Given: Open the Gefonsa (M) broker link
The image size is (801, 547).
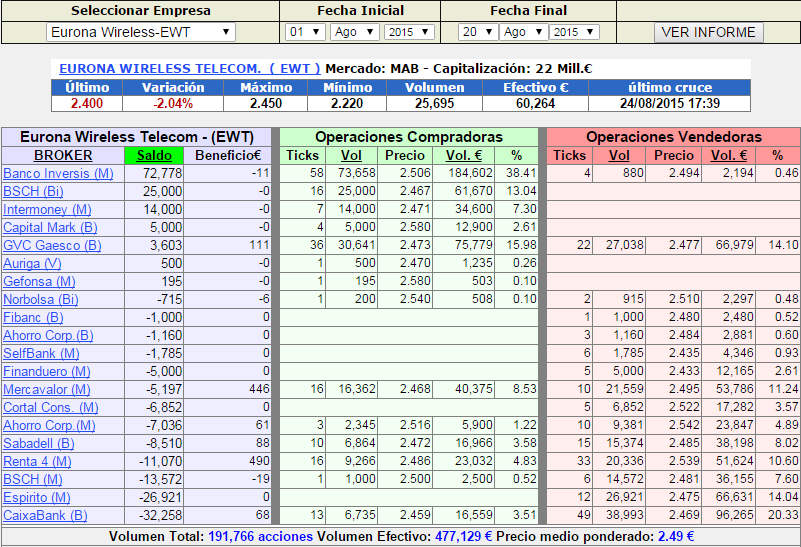Looking at the screenshot, I should (39, 281).
